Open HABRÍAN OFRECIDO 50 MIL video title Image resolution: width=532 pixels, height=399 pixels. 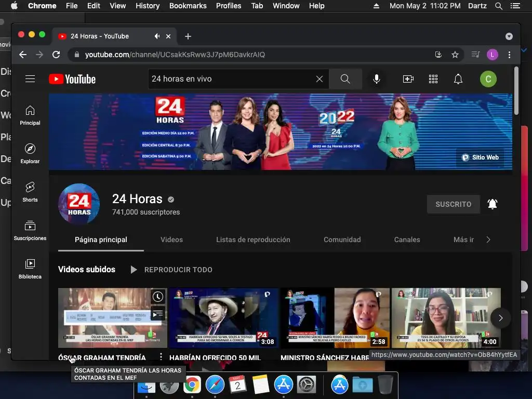pos(215,357)
